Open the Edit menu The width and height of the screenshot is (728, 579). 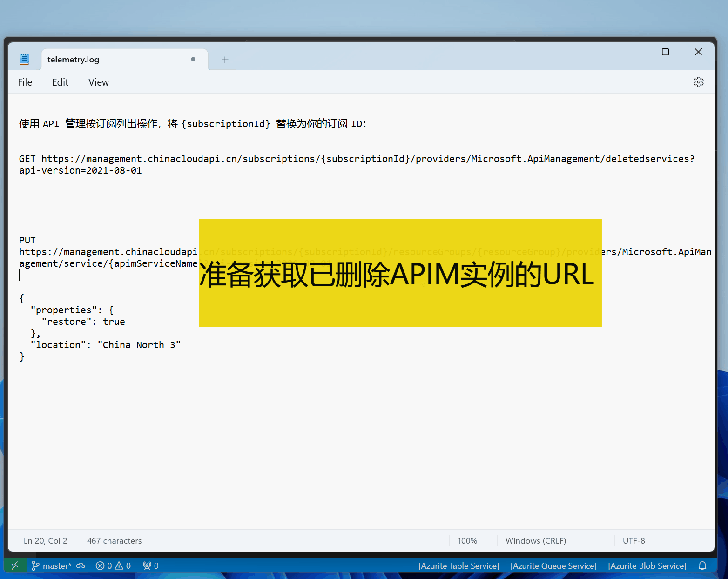(60, 82)
